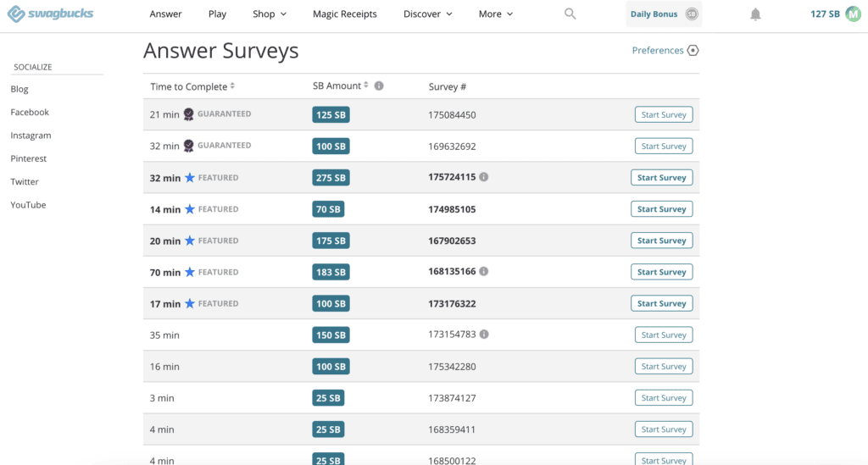
Task: Click info icon next to survey 168135166
Action: point(483,272)
